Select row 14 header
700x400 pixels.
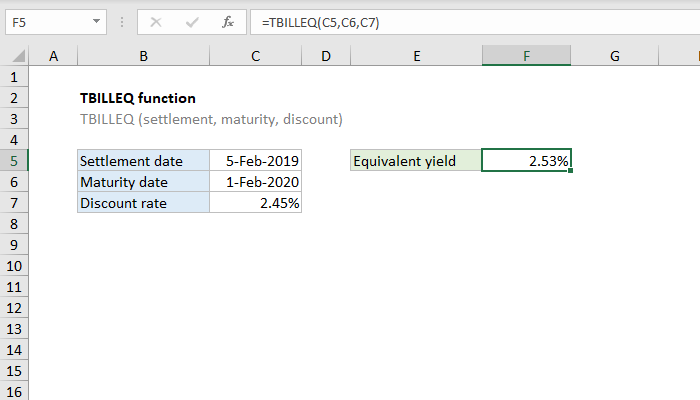coord(14,350)
